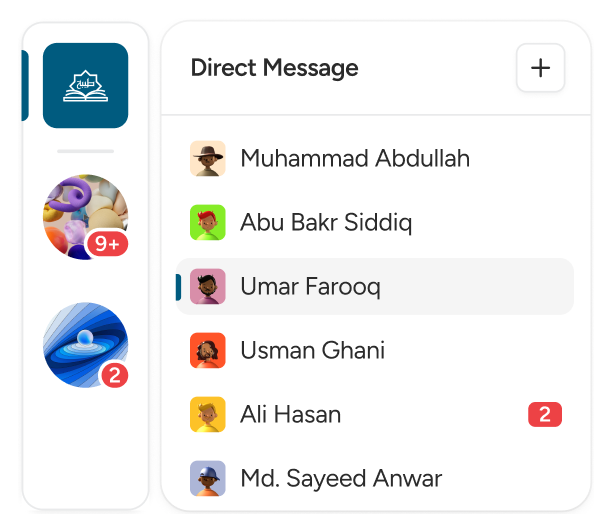Open Ali Hasan's conversation
Viewport: 612px width, 514px height.
(x=290, y=414)
